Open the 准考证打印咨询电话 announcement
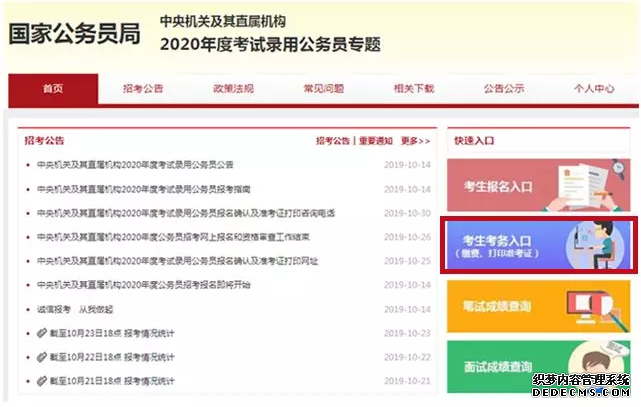641x407 pixels. pyautogui.click(x=186, y=213)
